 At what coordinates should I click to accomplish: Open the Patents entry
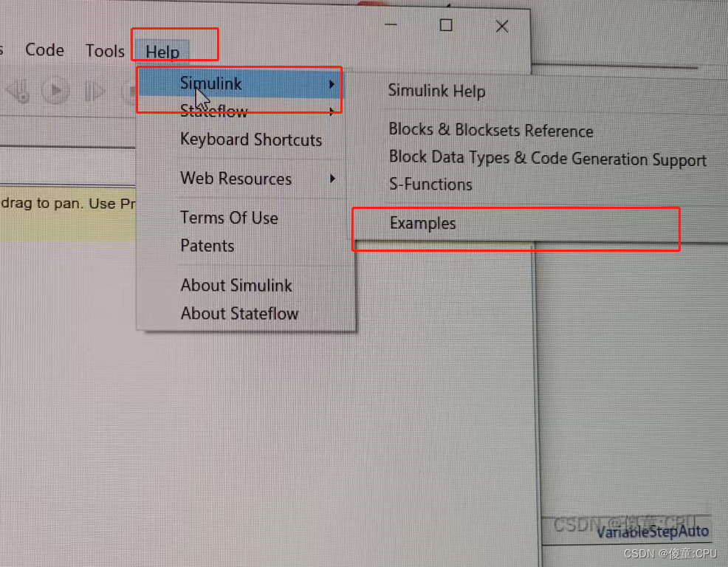click(x=207, y=246)
